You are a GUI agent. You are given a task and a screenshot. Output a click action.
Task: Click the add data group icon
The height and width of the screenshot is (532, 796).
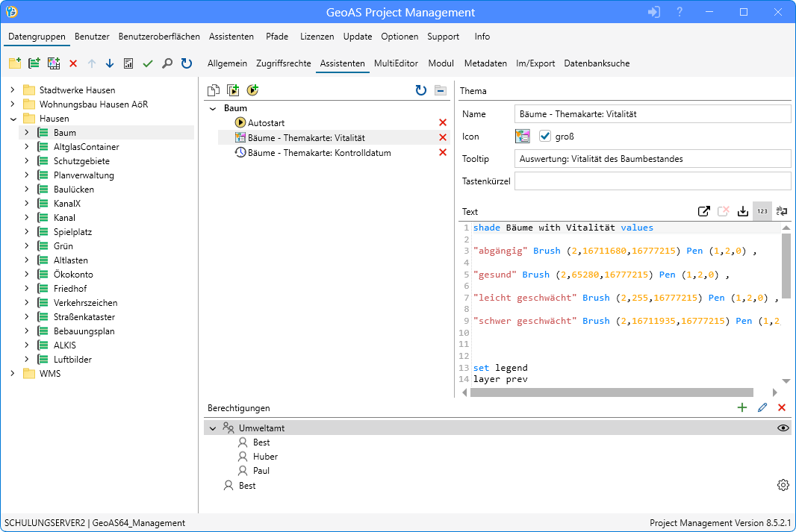click(x=34, y=64)
